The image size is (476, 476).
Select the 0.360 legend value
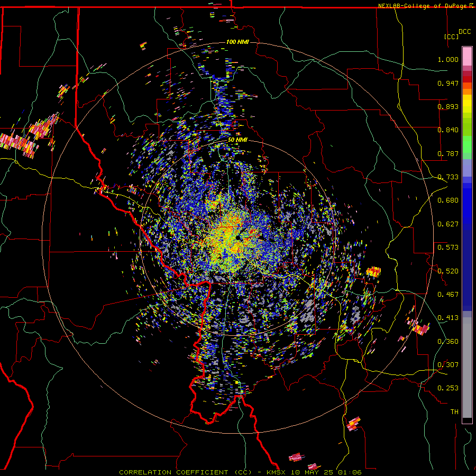point(448,342)
